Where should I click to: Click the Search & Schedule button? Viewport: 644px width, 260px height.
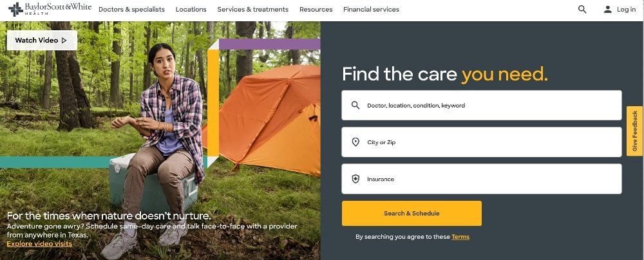pyautogui.click(x=412, y=213)
